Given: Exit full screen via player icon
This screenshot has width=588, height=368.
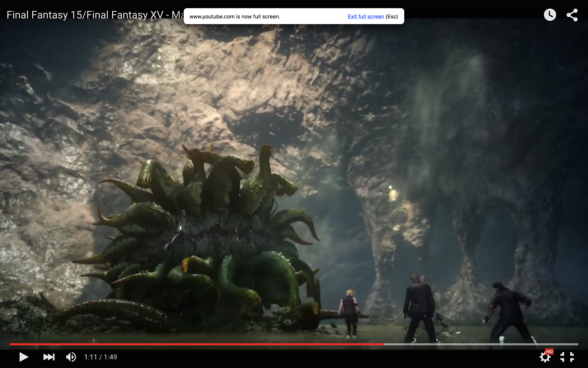Looking at the screenshot, I should (x=567, y=357).
